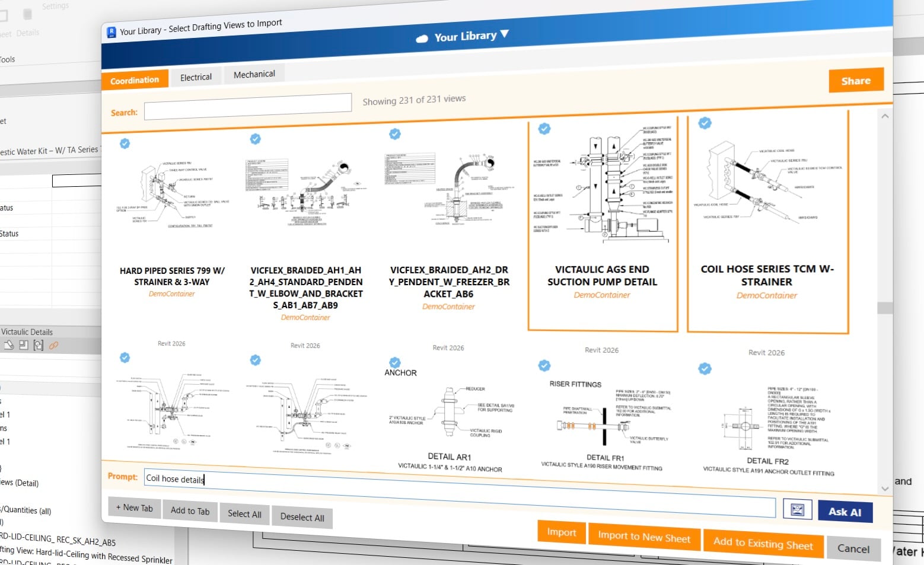
Task: Switch to the Electrical tab
Action: tap(196, 77)
